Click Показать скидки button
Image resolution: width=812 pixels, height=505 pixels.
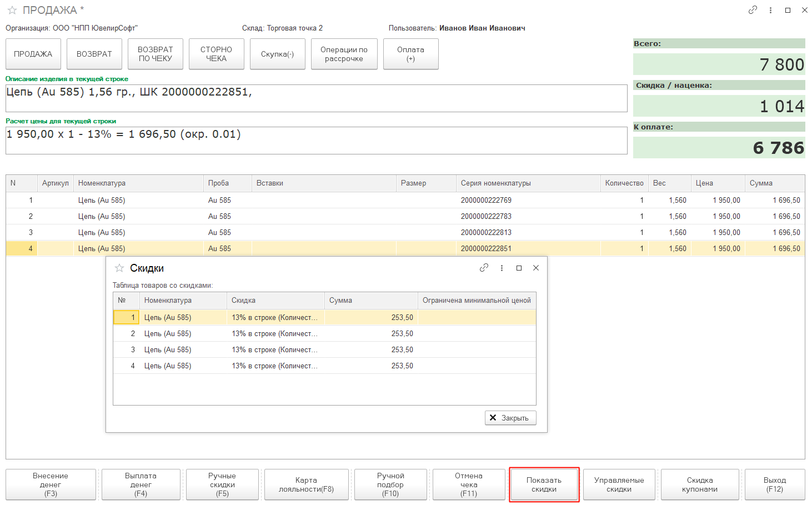[x=544, y=484]
